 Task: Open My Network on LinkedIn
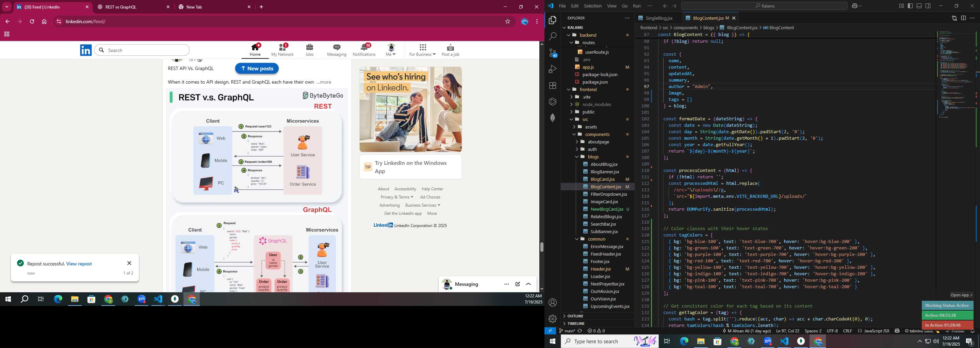282,50
